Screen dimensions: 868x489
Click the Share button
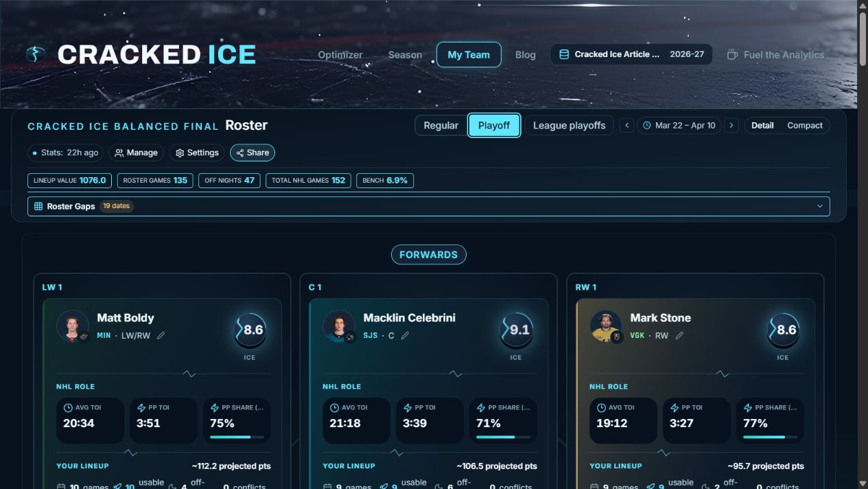[253, 152]
